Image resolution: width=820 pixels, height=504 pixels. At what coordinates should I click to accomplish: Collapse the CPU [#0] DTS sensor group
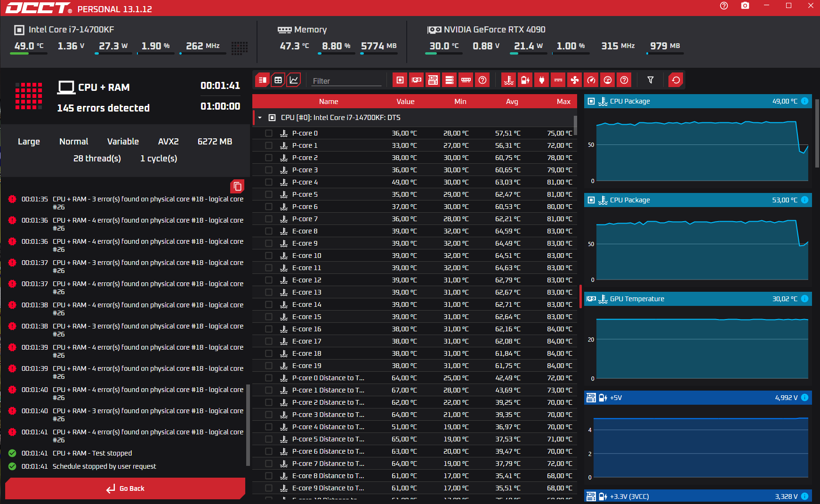tap(260, 118)
